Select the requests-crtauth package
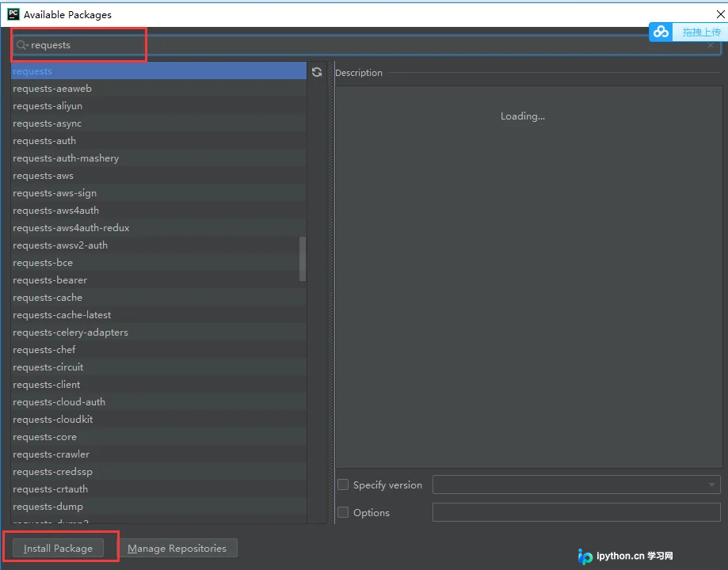This screenshot has width=728, height=570. tap(158, 488)
